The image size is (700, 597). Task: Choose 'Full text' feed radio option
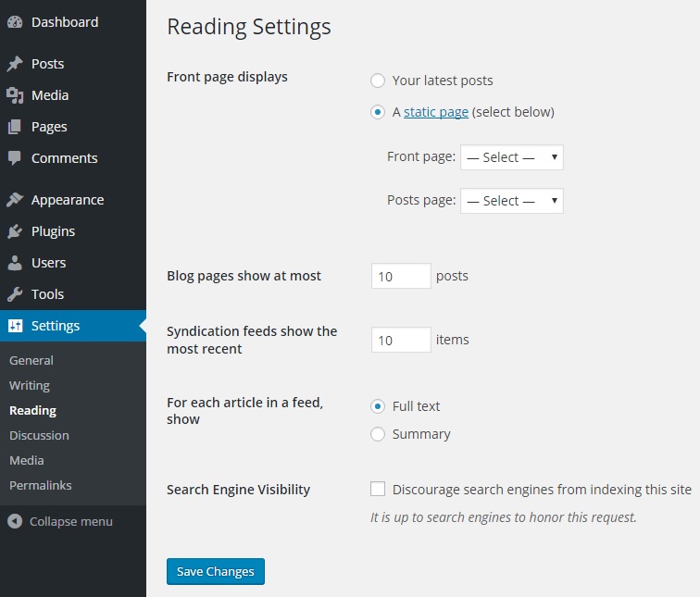click(378, 406)
